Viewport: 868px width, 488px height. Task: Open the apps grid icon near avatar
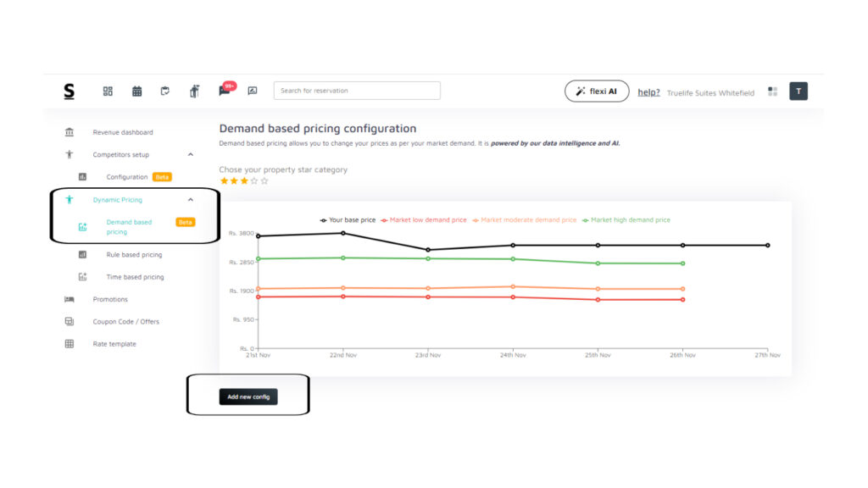click(x=772, y=91)
